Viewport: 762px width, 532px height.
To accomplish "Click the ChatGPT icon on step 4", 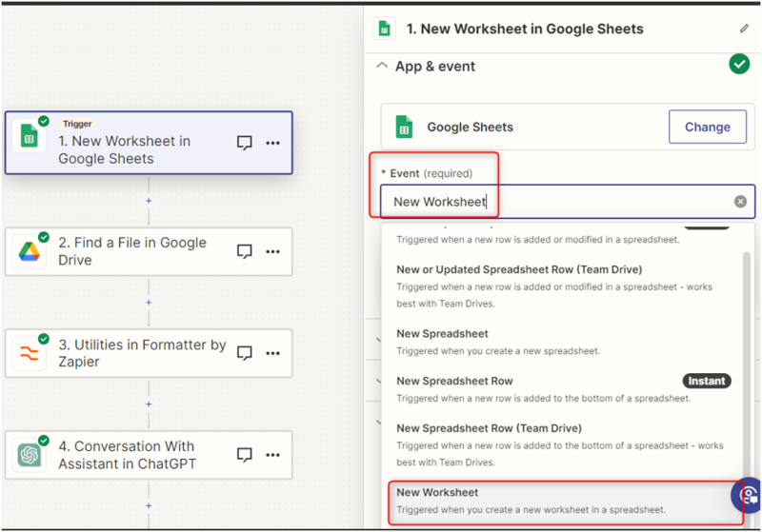I will coord(30,455).
